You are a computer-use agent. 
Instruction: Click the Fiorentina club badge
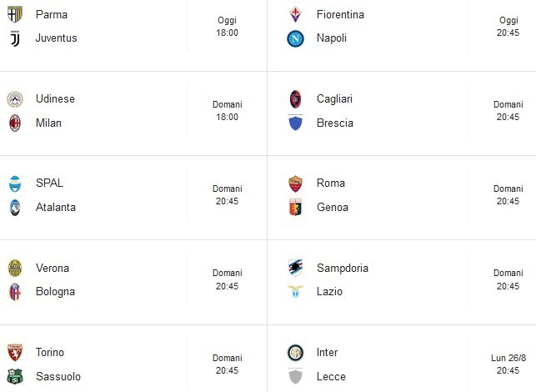tap(296, 14)
